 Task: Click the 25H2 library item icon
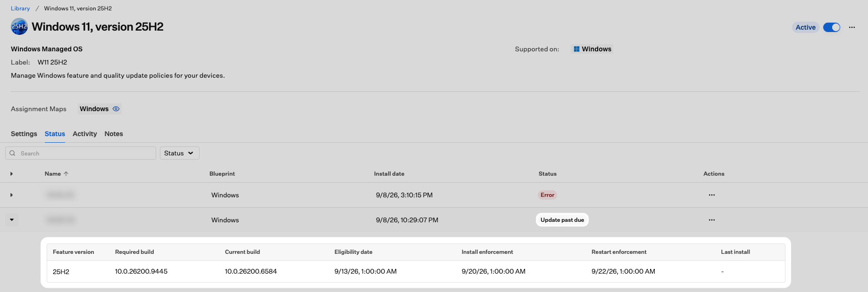(19, 26)
